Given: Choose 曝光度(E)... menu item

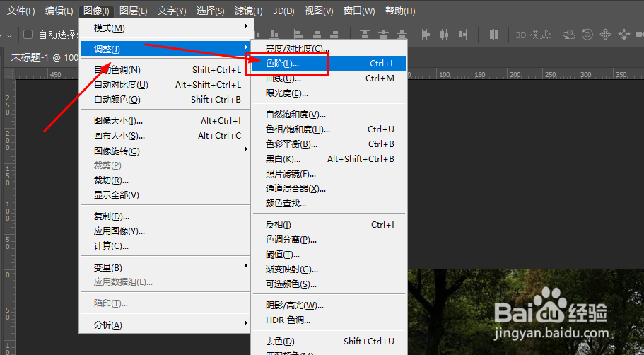Looking at the screenshot, I should tap(329, 93).
